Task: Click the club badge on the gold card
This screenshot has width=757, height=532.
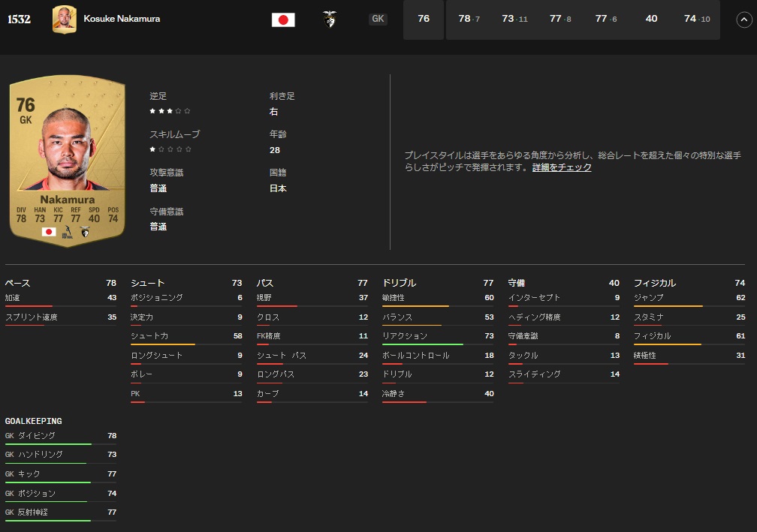Action: click(85, 232)
